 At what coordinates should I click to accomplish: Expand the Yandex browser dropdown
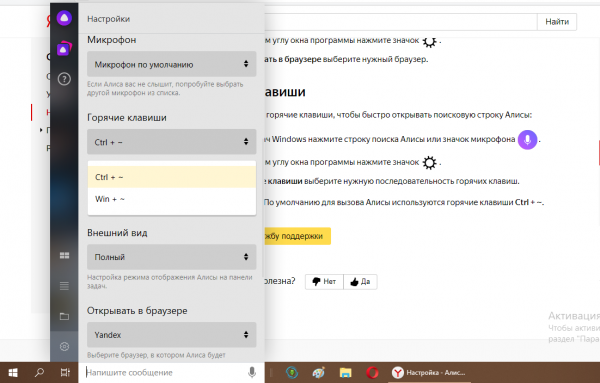tap(171, 335)
